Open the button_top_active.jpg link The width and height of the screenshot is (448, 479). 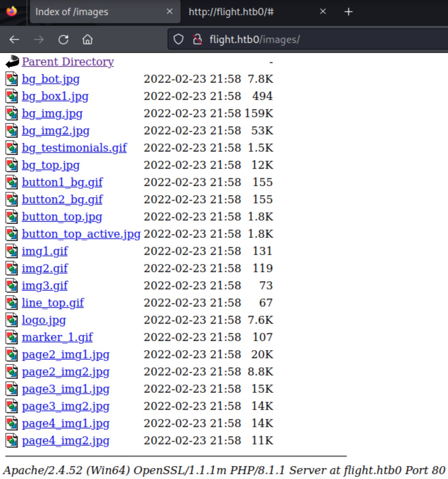81,234
